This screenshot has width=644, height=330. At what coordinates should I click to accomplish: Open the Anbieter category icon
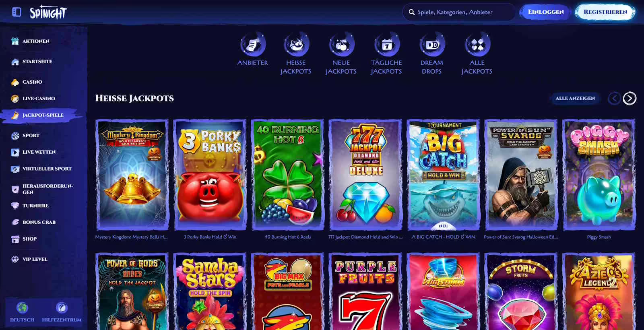(253, 44)
